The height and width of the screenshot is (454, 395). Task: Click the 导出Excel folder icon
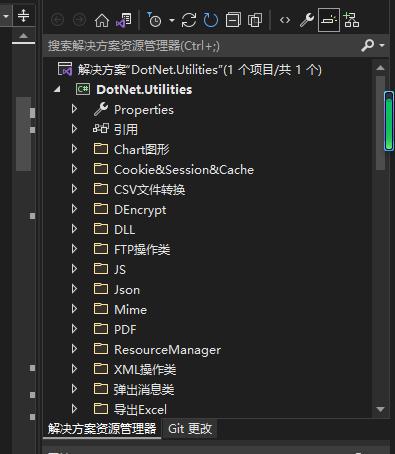[101, 409]
